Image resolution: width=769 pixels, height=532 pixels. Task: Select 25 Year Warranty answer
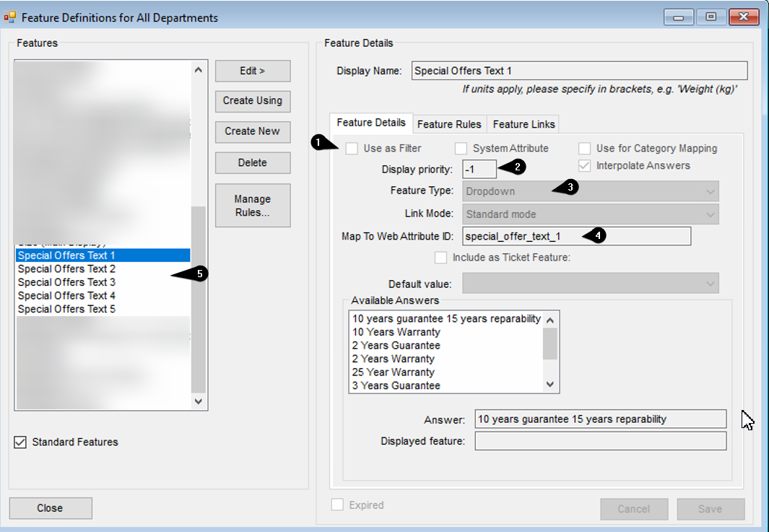394,372
